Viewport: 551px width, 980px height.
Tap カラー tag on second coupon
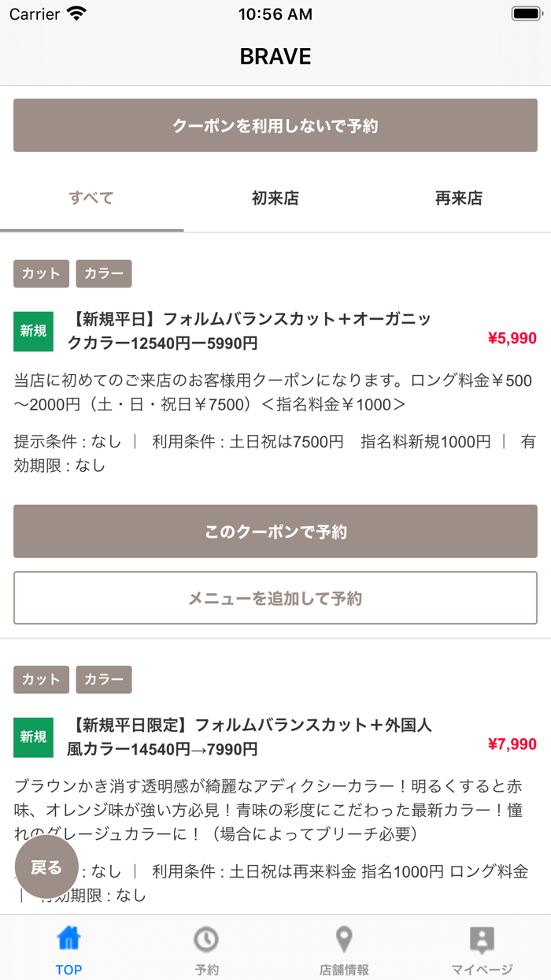(104, 679)
